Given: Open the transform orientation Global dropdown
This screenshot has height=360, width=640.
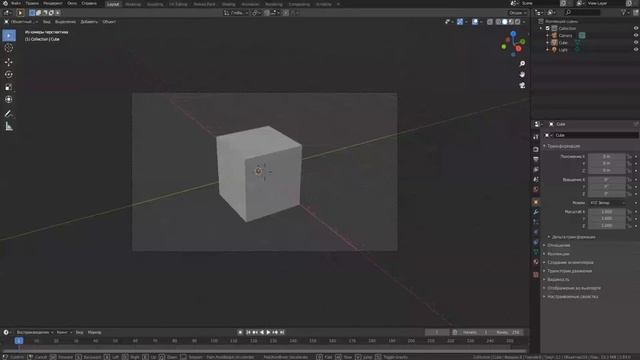Looking at the screenshot, I should 236,13.
